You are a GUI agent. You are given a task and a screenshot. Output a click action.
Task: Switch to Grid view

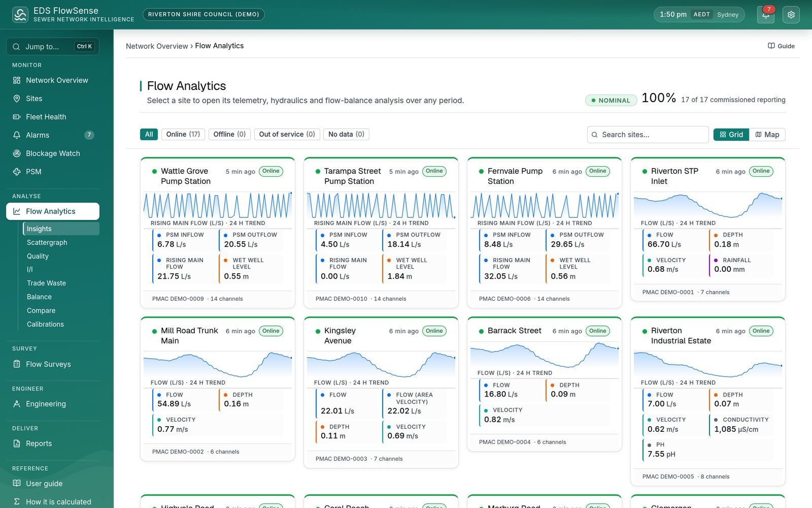[731, 135]
